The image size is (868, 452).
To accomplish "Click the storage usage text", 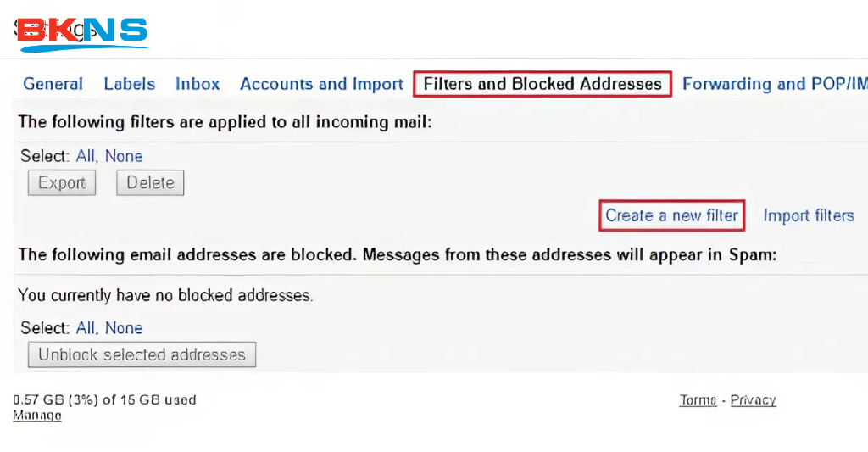I will (x=104, y=399).
